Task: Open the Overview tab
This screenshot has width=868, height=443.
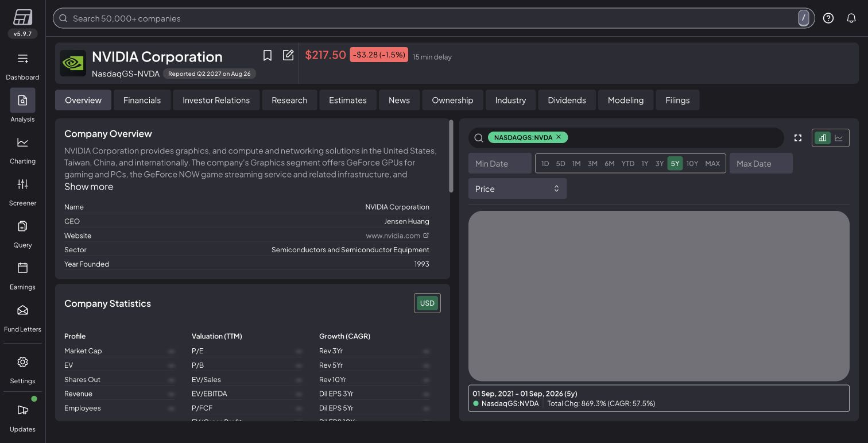Action: point(83,100)
